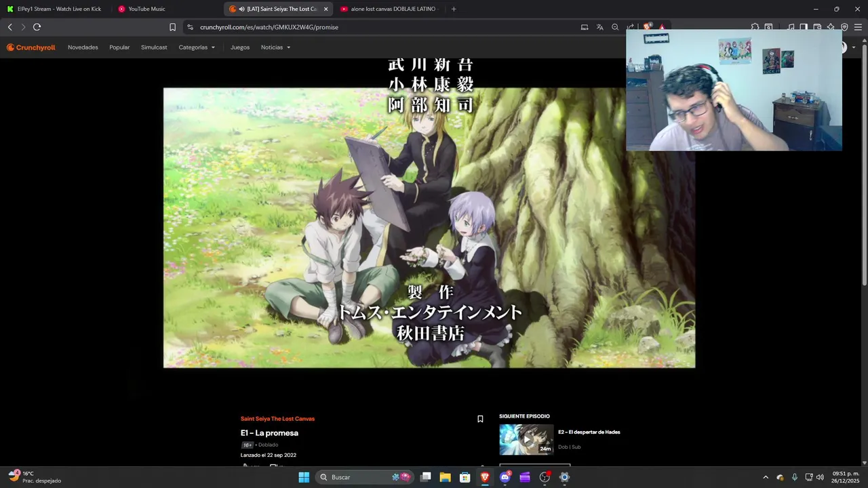
Task: Reload the Crunchyroll page
Action: [37, 27]
